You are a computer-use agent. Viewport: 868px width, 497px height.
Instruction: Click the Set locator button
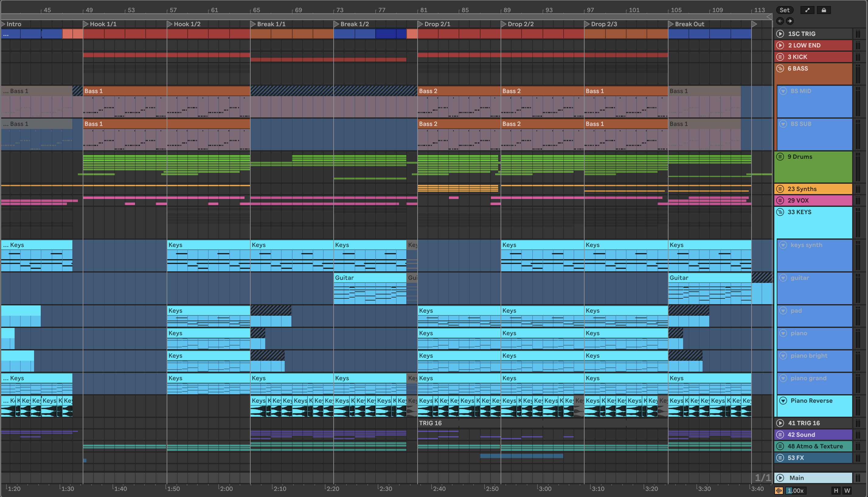point(784,10)
